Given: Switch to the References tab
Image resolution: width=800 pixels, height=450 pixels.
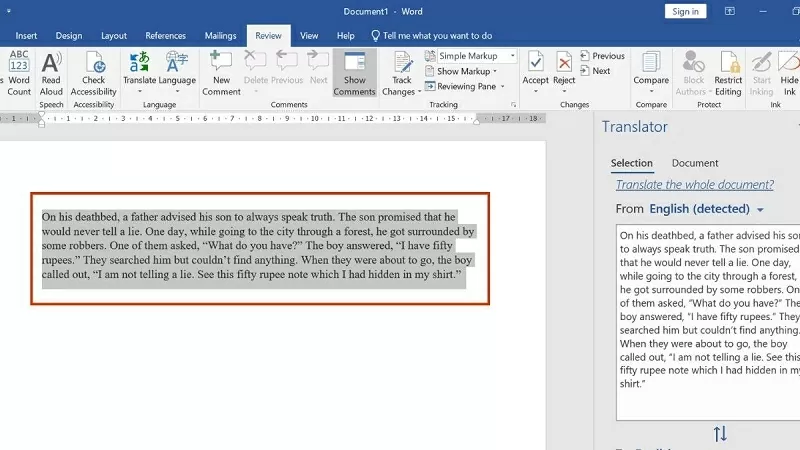Looking at the screenshot, I should point(165,36).
